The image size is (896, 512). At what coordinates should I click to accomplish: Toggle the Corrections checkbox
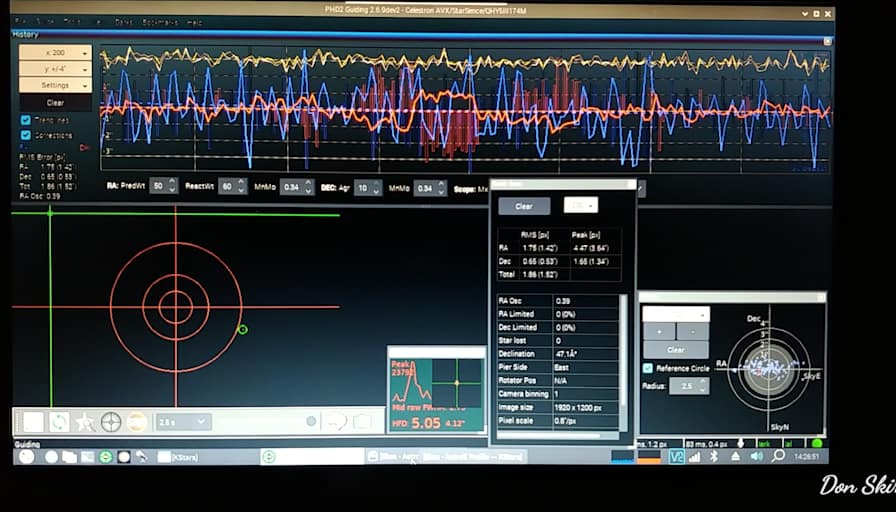[26, 135]
